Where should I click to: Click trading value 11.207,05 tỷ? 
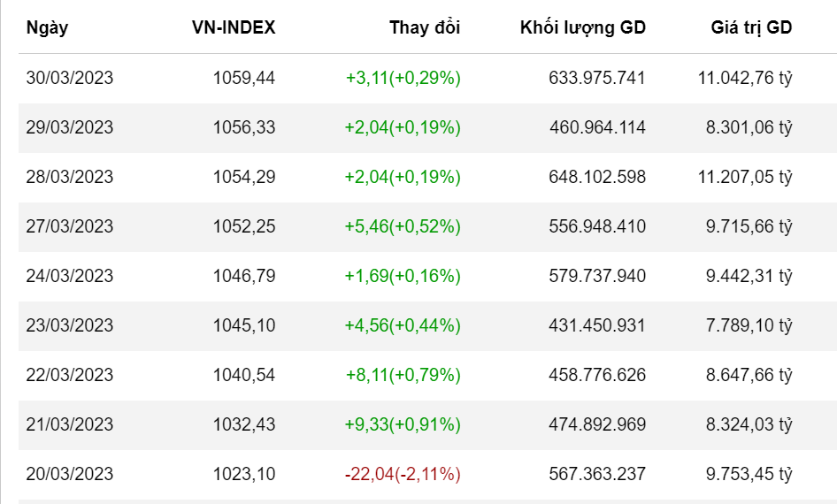coord(745,178)
